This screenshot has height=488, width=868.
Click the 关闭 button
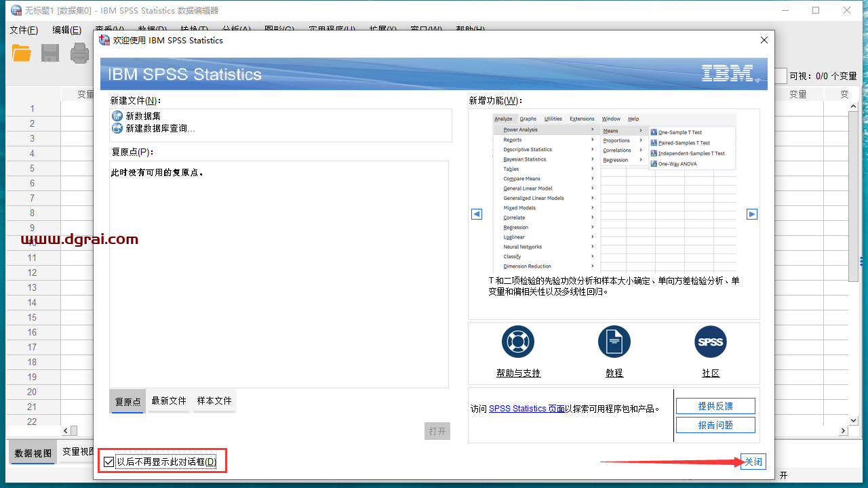(753, 462)
